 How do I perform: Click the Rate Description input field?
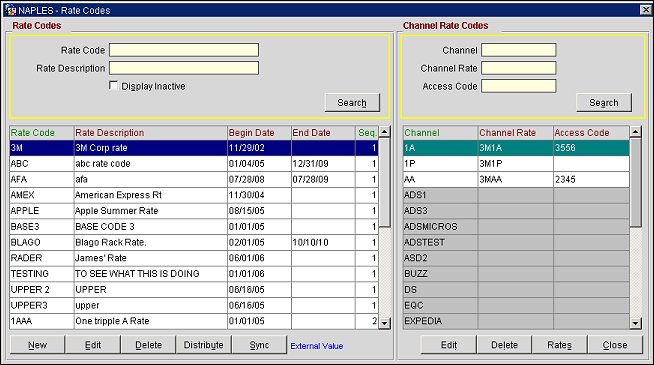pos(184,68)
